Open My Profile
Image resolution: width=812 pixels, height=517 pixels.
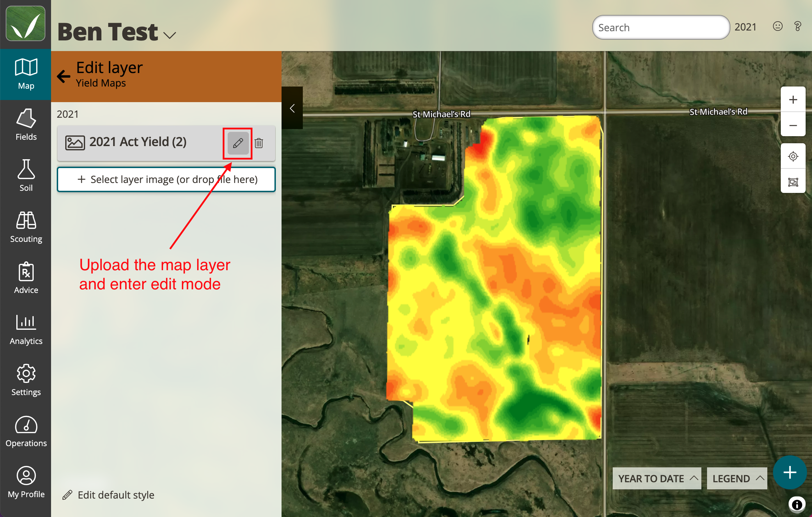(x=26, y=483)
